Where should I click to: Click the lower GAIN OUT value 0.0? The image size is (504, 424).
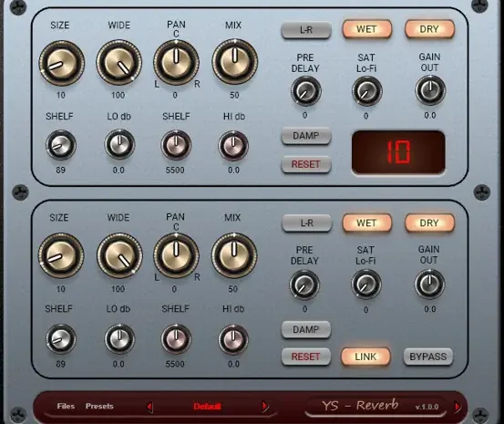[x=430, y=309]
